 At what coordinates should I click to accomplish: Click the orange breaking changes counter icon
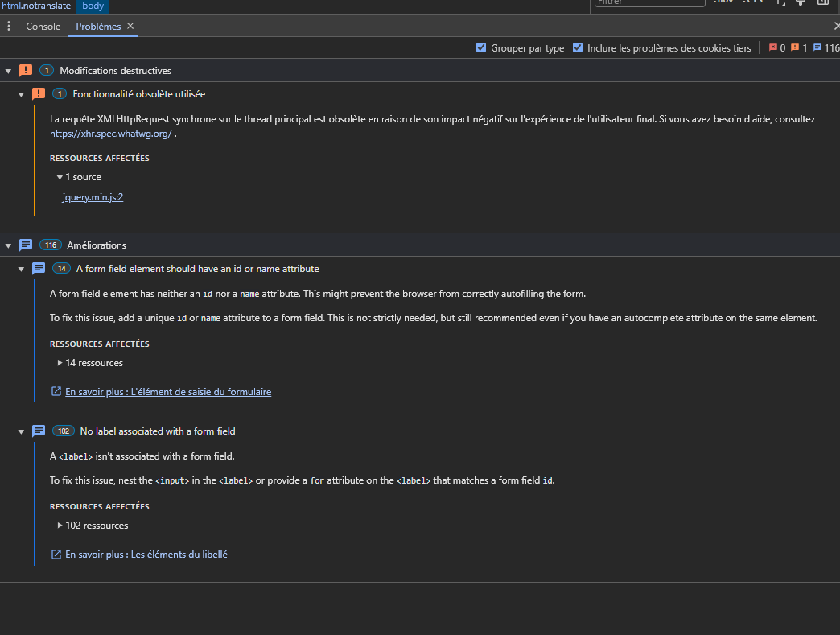tap(795, 48)
